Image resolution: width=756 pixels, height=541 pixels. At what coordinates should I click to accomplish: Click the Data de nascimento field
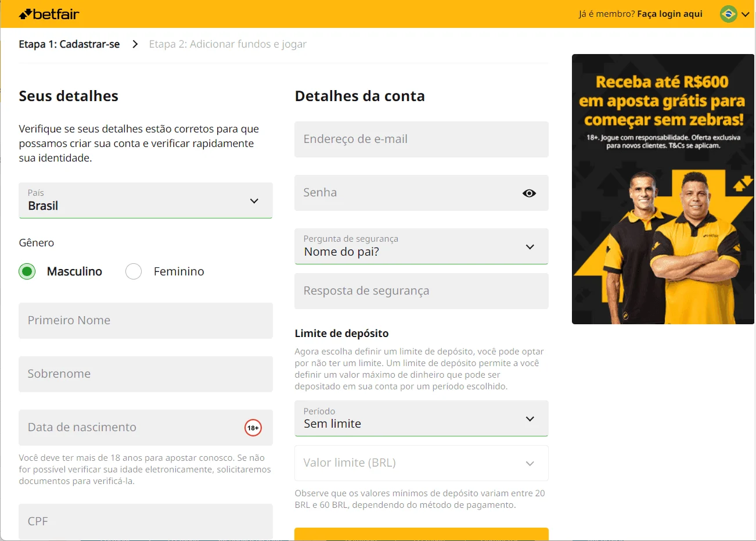point(146,427)
